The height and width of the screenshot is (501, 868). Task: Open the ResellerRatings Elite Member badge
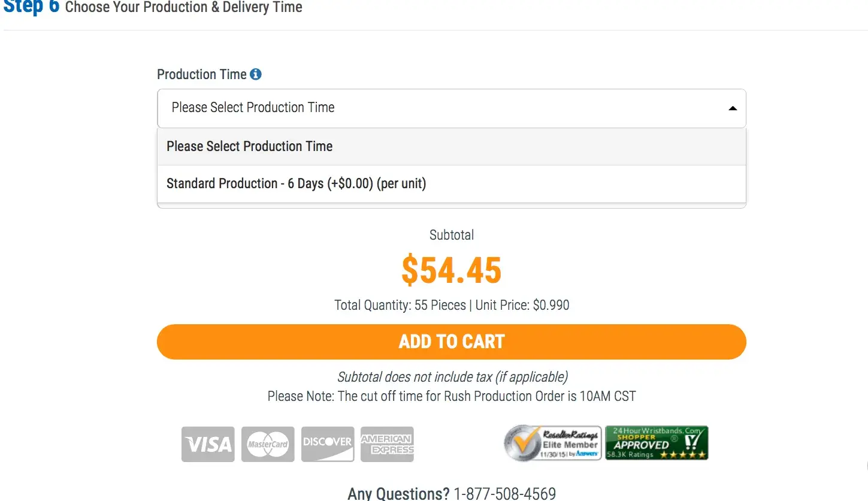pyautogui.click(x=552, y=443)
